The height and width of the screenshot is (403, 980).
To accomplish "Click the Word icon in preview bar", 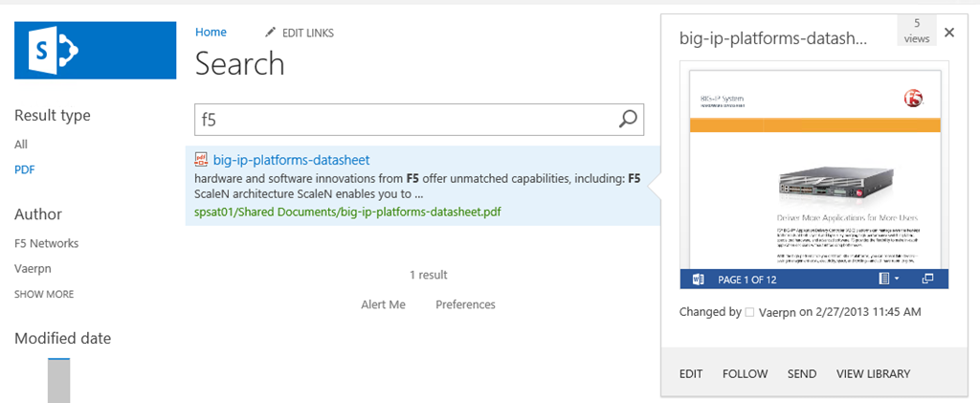I will point(698,280).
